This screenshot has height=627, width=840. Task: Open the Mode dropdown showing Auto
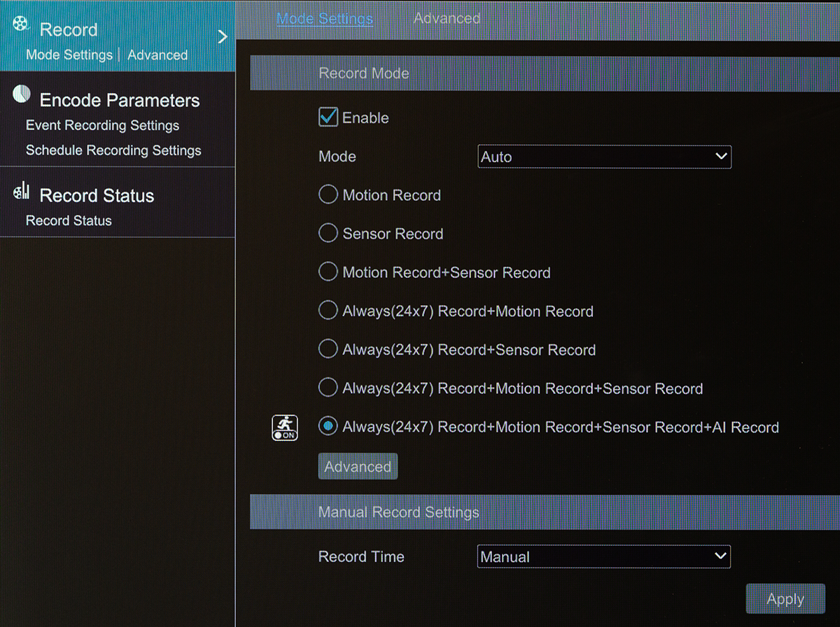[x=603, y=157]
